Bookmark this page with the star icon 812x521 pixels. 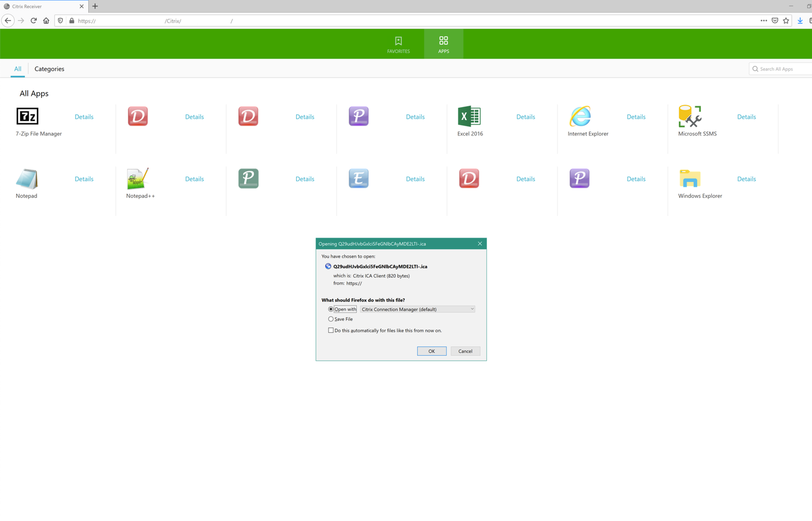pyautogui.click(x=786, y=21)
